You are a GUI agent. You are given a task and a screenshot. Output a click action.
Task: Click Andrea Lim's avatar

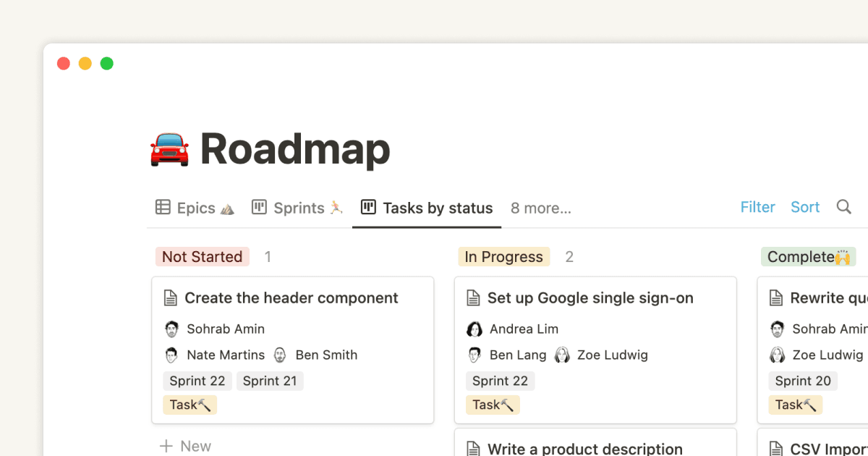[x=475, y=329]
